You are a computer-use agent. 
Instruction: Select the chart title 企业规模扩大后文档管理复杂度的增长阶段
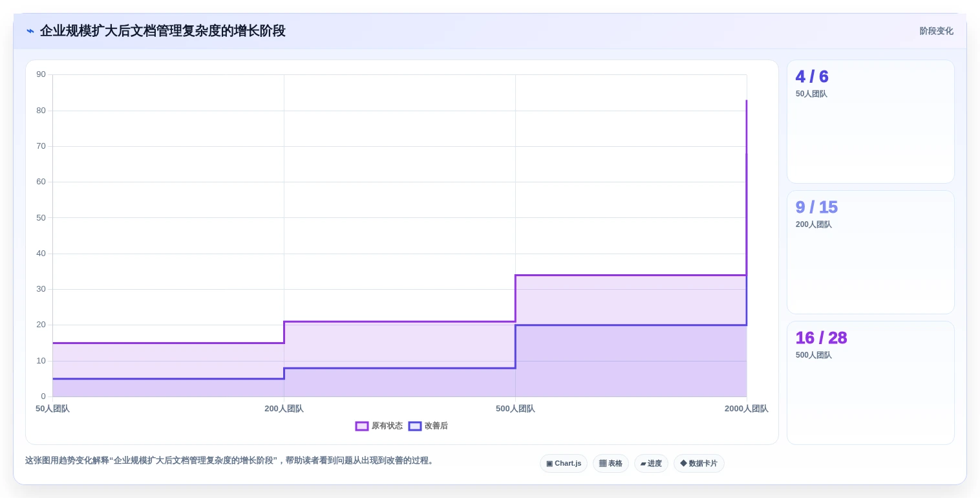pyautogui.click(x=162, y=31)
